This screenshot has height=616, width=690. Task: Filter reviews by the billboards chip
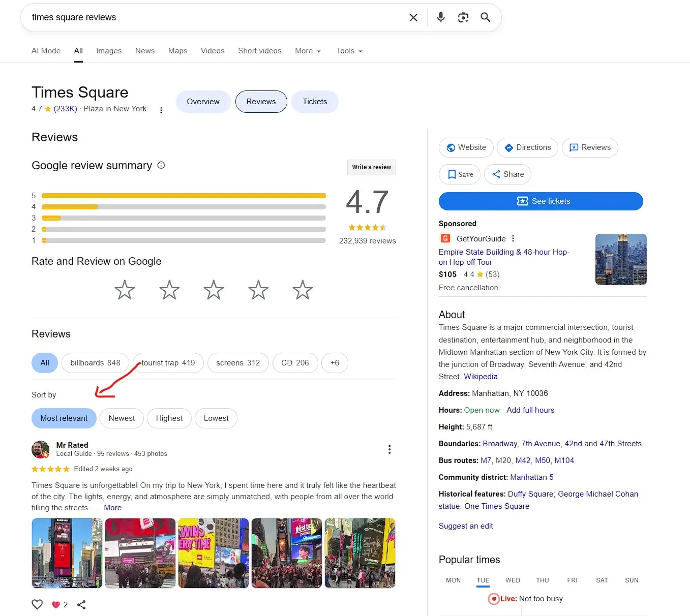(95, 362)
